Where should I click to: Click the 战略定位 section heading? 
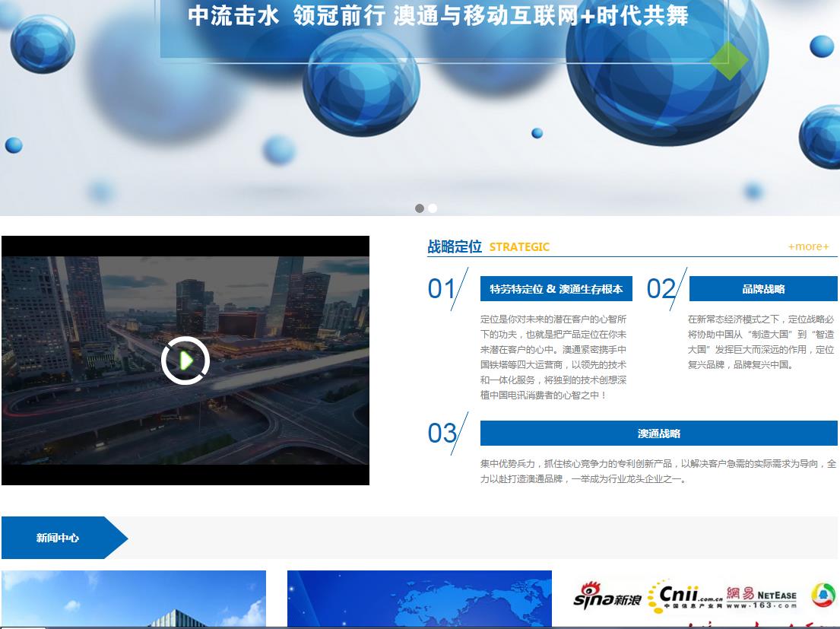tap(455, 246)
